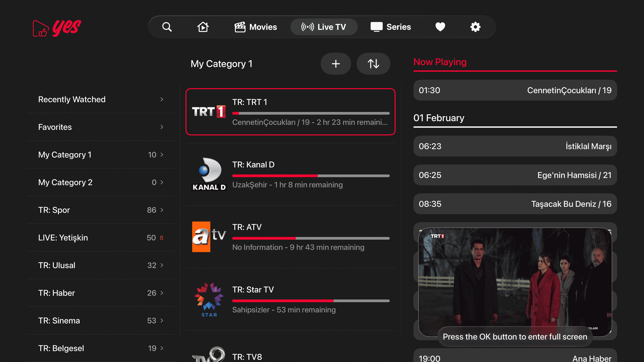Open the sort order icon next to plus
Screen dimensions: 644x362
coord(373,64)
